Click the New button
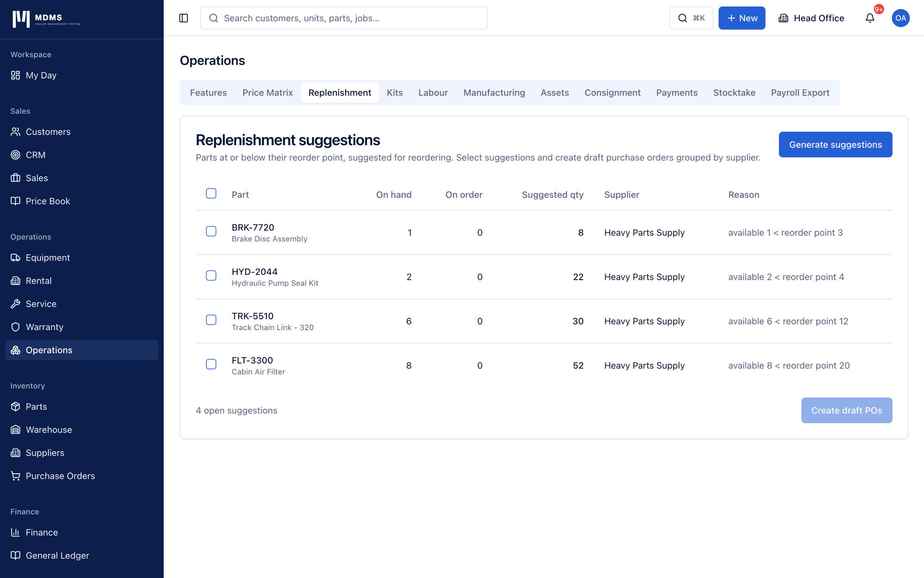 click(x=742, y=18)
